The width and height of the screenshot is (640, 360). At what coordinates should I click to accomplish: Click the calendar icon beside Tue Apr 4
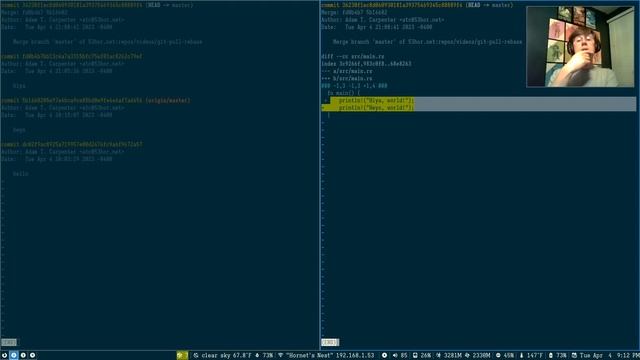574,356
